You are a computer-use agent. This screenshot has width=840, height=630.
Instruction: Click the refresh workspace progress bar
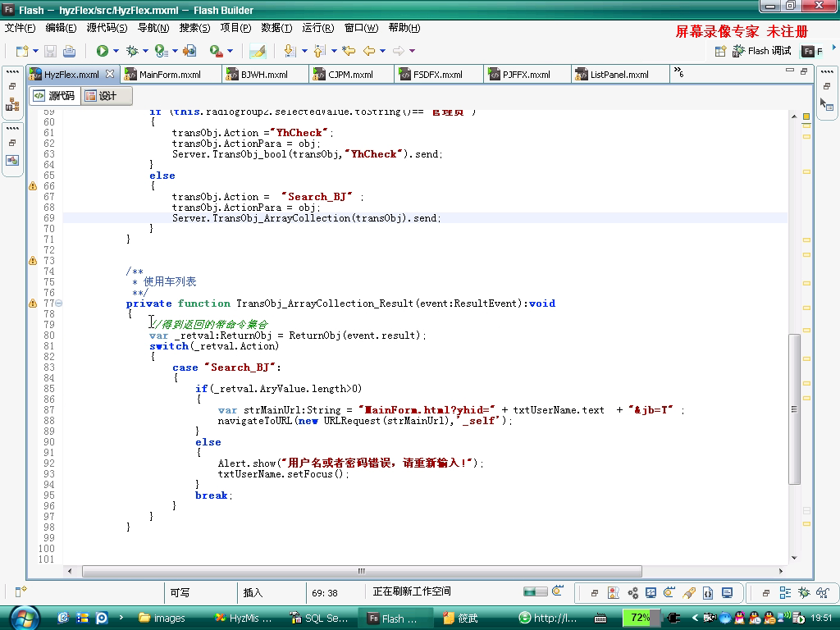tap(535, 591)
